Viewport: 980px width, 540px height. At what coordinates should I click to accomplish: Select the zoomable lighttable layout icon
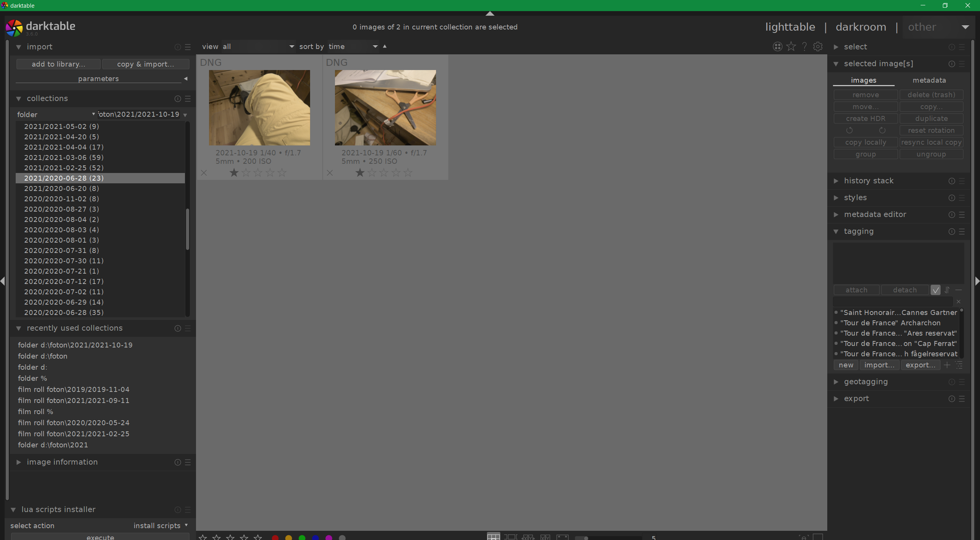[511, 536]
